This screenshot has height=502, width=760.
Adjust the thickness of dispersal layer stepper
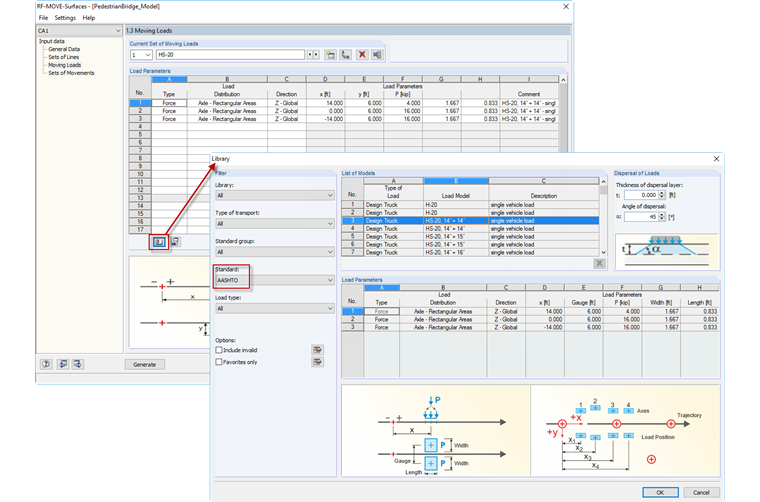pyautogui.click(x=662, y=195)
